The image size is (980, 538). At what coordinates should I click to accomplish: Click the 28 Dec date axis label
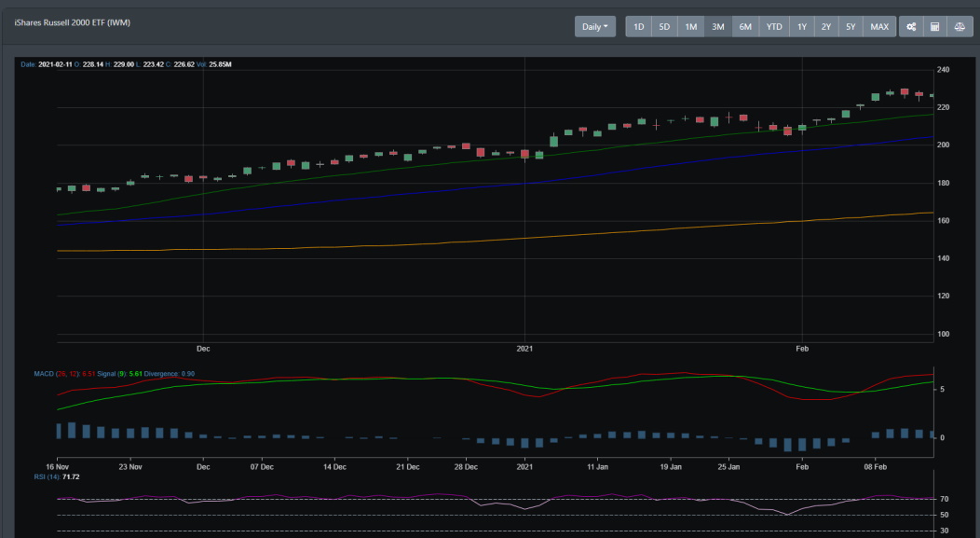pyautogui.click(x=467, y=467)
